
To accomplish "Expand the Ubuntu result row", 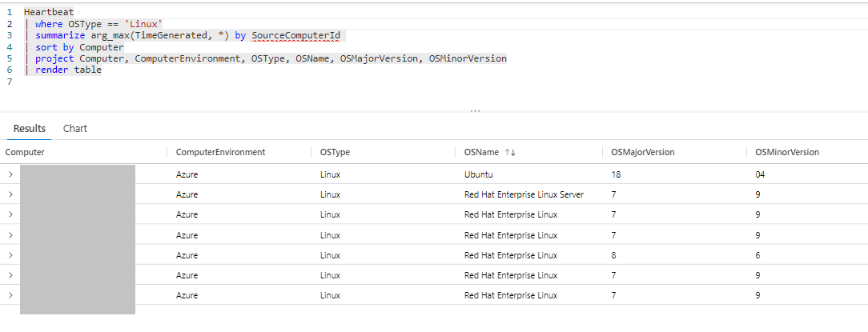I will pos(10,174).
